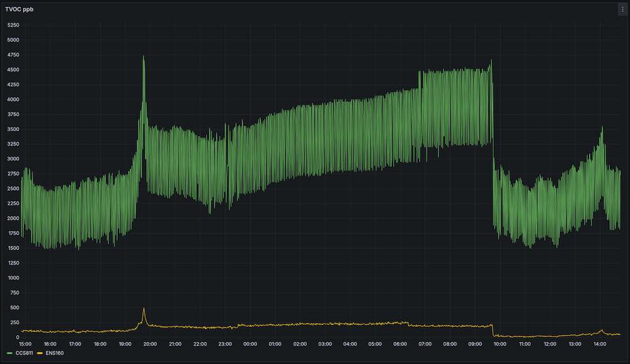630x364 pixels.
Task: Click the 15:00 time axis label
Action: coord(25,344)
